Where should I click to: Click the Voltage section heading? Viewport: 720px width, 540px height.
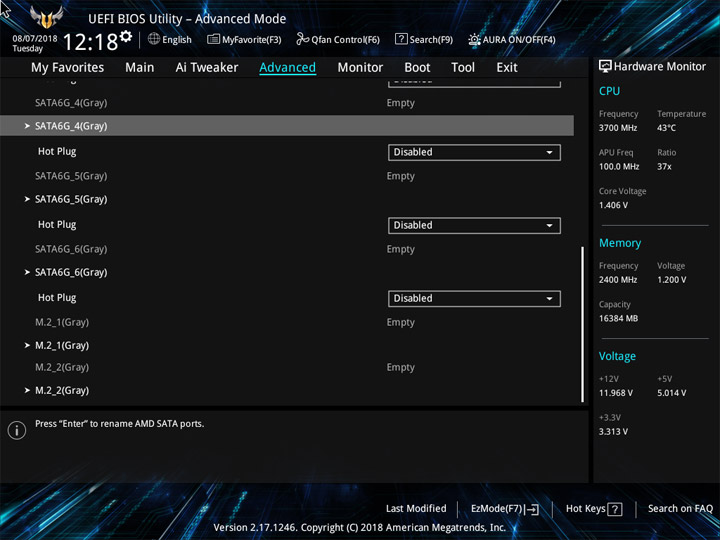pyautogui.click(x=617, y=356)
